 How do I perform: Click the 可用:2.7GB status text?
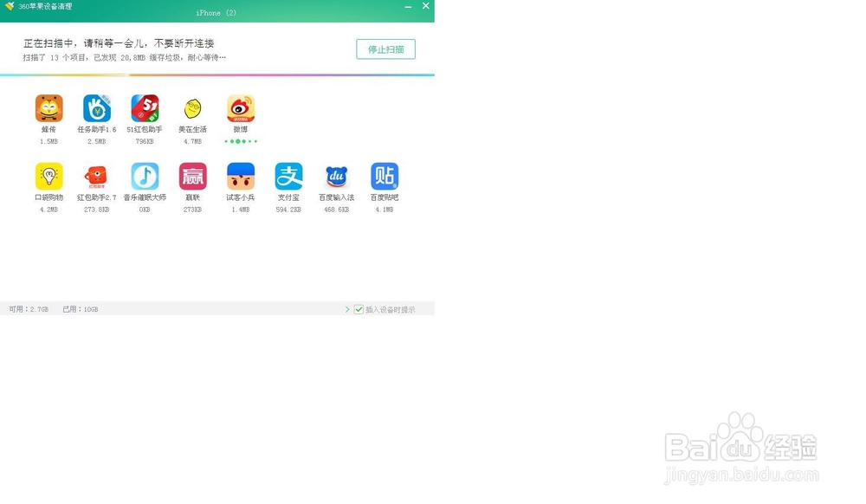pyautogui.click(x=29, y=309)
